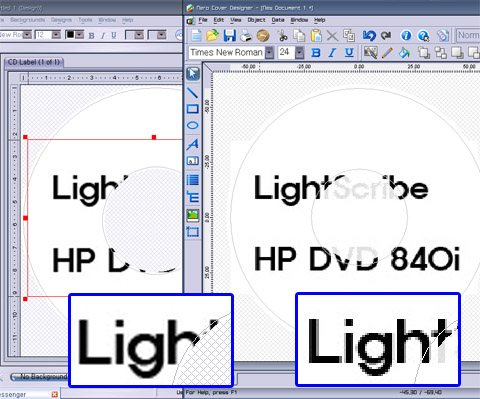Click the Undo arrow icon
Viewport: 480px width, 399px height.
click(369, 35)
